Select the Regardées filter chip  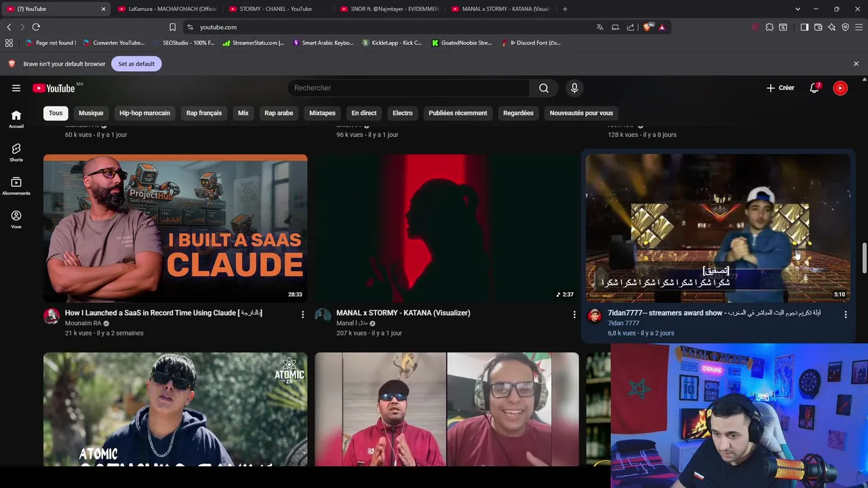point(518,113)
